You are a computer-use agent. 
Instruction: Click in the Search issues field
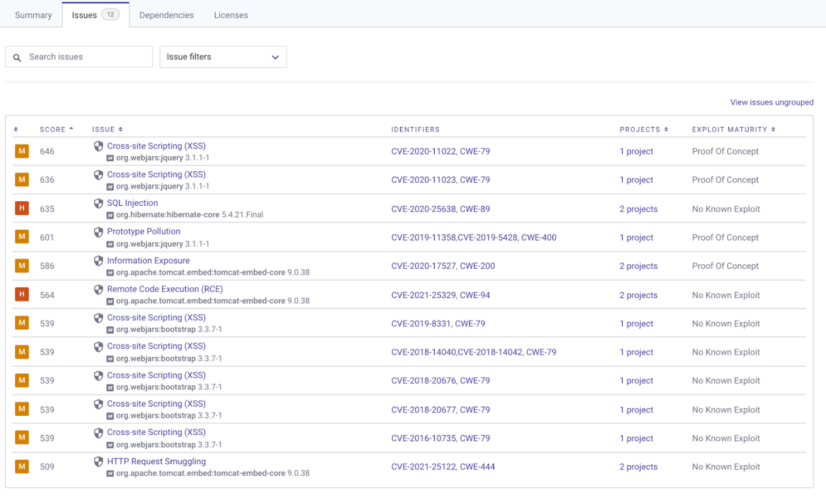click(x=79, y=57)
